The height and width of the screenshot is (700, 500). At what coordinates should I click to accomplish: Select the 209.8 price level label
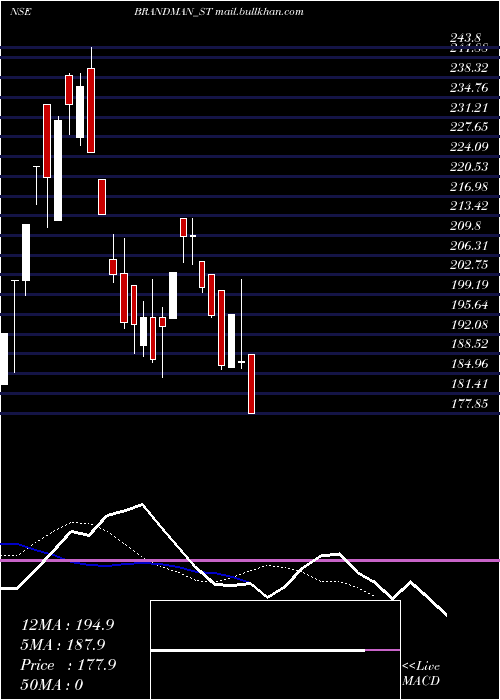coord(466,225)
